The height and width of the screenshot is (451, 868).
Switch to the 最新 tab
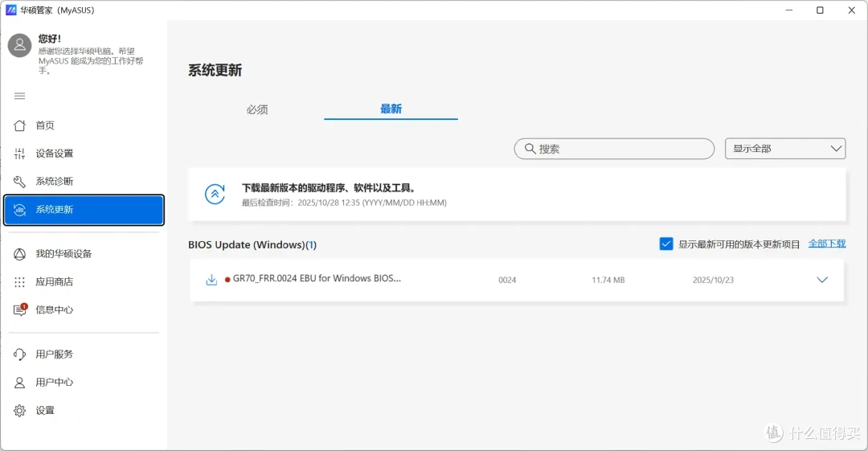(x=391, y=109)
